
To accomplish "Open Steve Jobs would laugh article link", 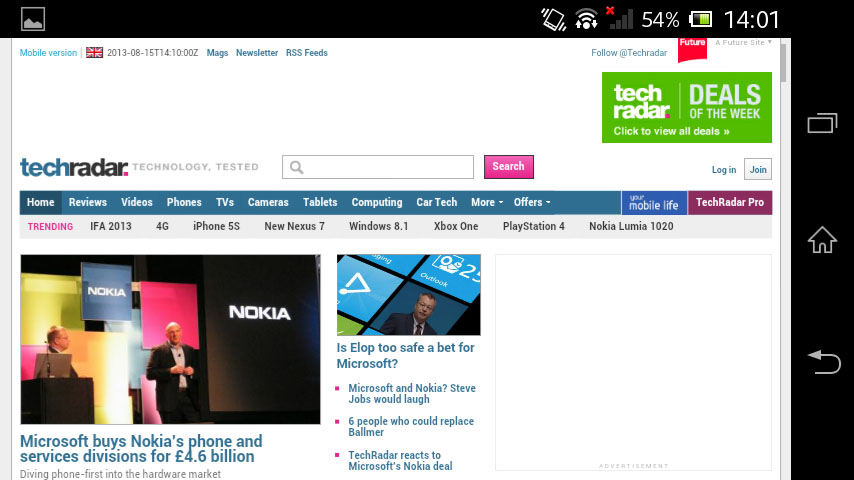I will coord(412,393).
